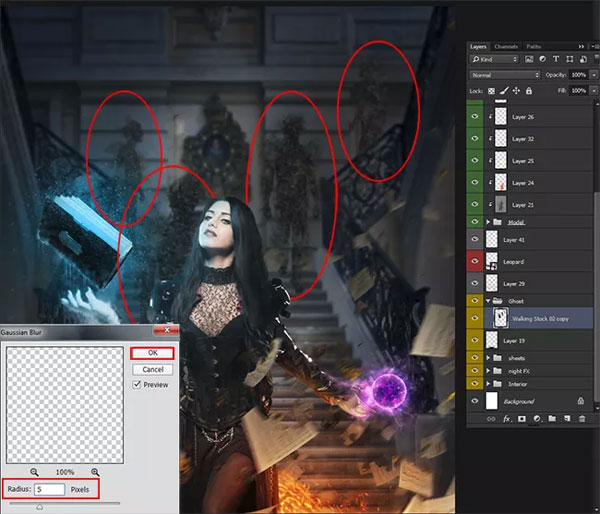The height and width of the screenshot is (514, 600).
Task: Switch to Layers tab
Action: [478, 46]
